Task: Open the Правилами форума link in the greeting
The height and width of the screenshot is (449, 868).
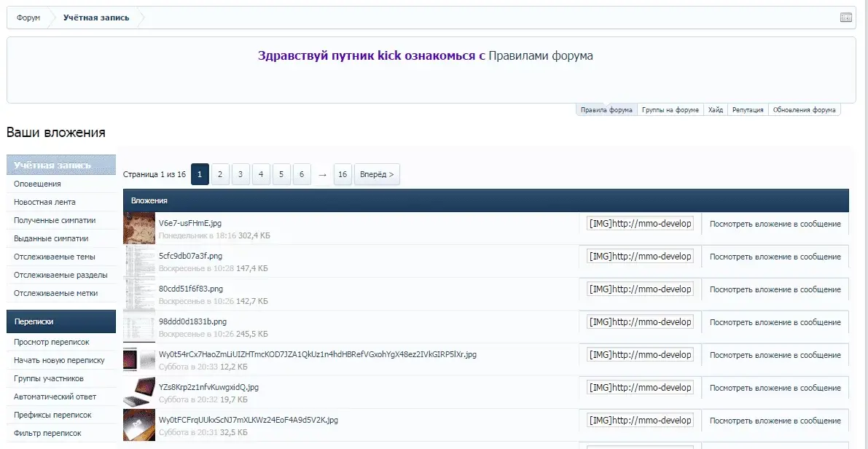Action: tap(541, 56)
